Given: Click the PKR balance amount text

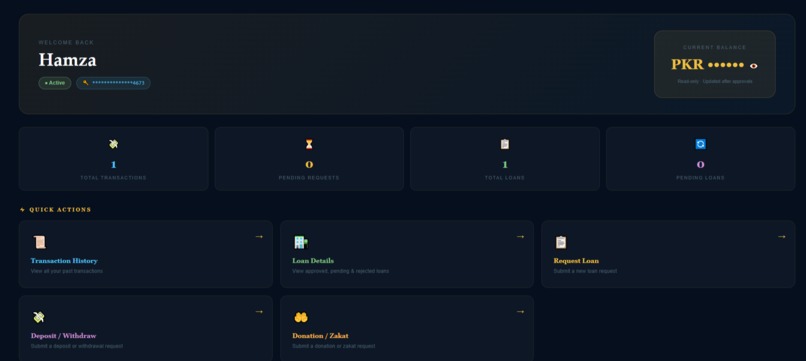Looking at the screenshot, I should [x=707, y=65].
